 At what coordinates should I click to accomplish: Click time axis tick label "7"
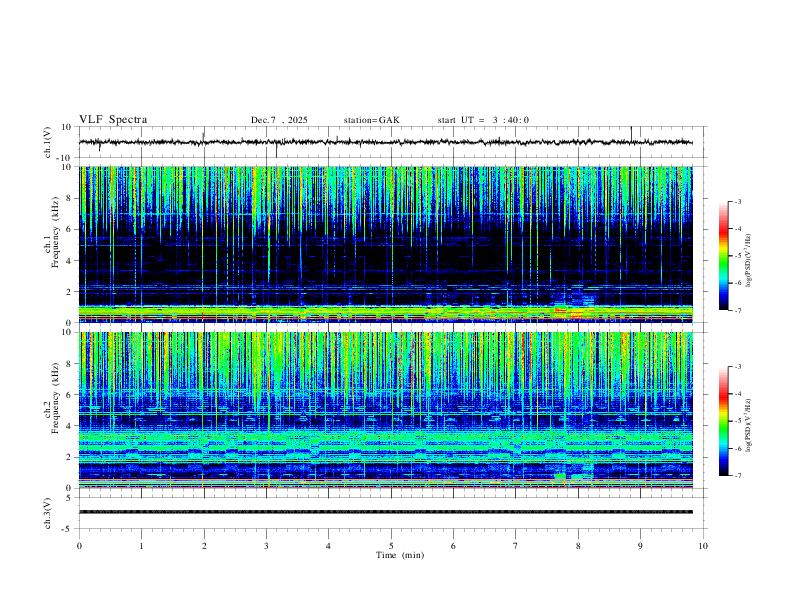(516, 546)
